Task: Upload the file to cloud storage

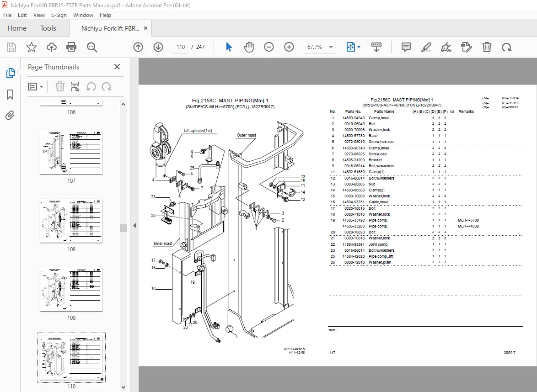Action: pos(52,47)
